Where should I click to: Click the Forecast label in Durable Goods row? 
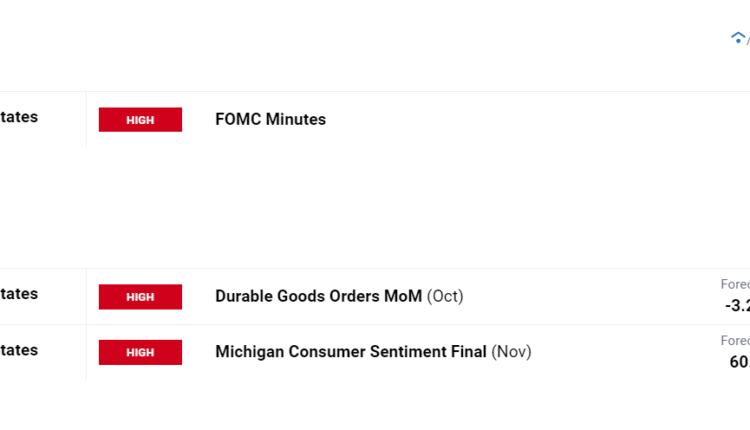(735, 285)
